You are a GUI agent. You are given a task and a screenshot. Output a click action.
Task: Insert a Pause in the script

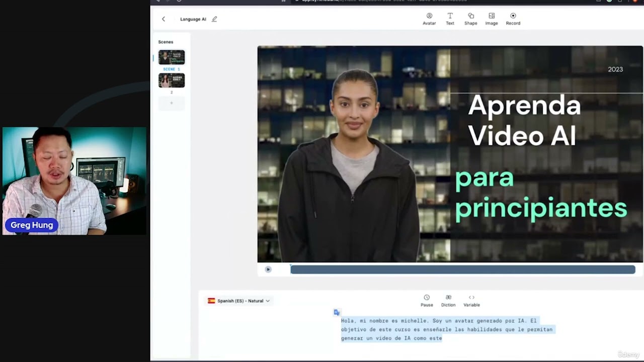427,301
